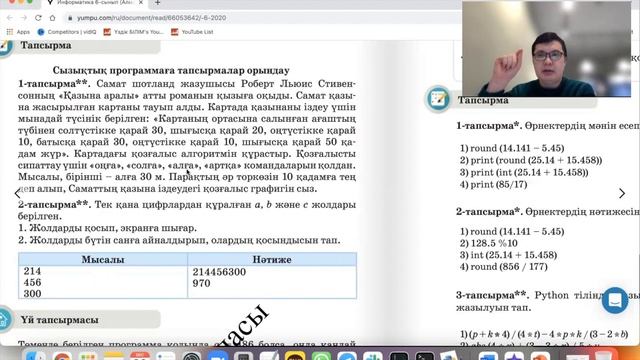Open WhatsApp from the dock

point(321,357)
